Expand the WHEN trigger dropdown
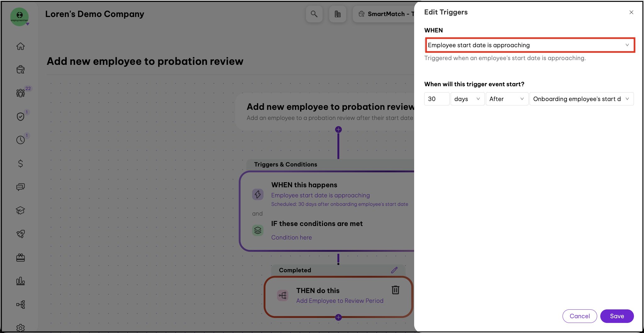The image size is (644, 333). click(x=530, y=45)
